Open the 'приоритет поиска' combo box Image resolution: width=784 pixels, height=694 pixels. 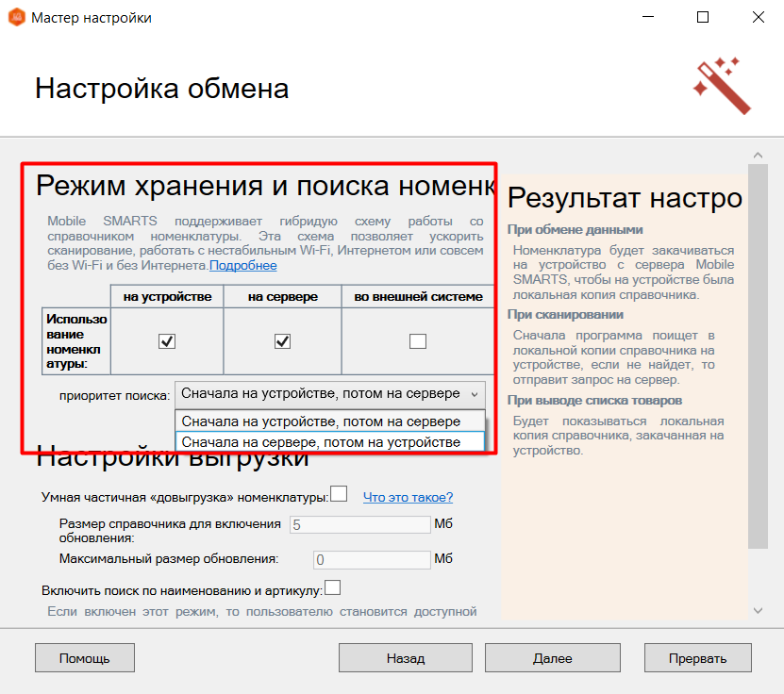click(x=330, y=394)
